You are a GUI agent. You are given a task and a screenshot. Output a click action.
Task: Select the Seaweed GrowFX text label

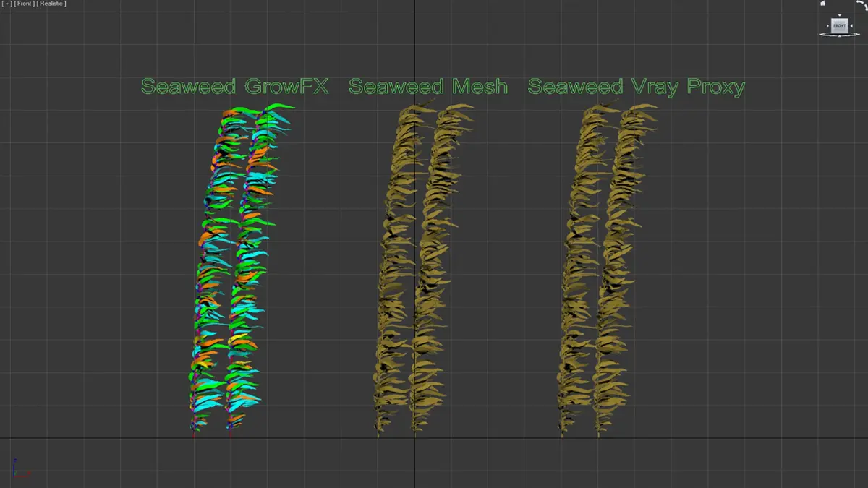point(235,87)
